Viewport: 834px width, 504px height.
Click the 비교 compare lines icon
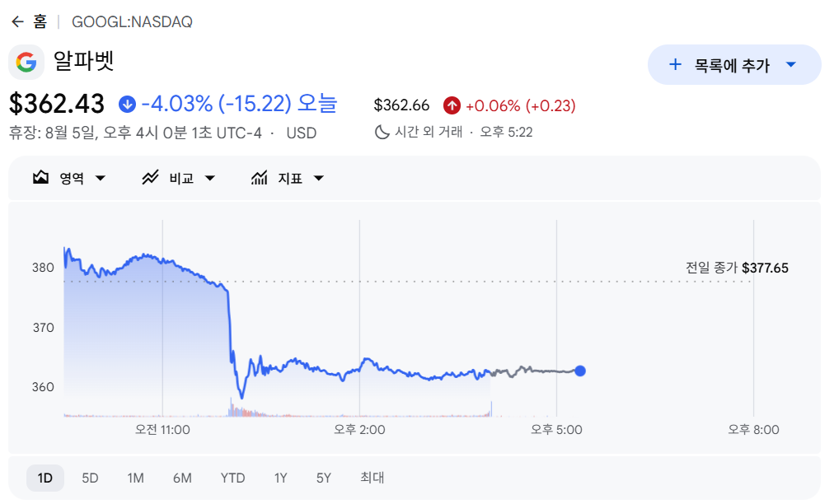click(x=150, y=178)
